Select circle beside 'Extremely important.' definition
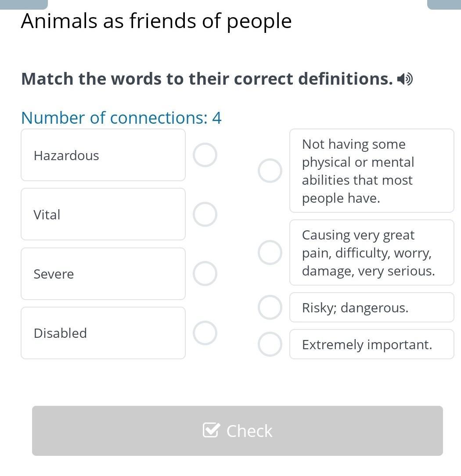The height and width of the screenshot is (476, 461). [270, 344]
